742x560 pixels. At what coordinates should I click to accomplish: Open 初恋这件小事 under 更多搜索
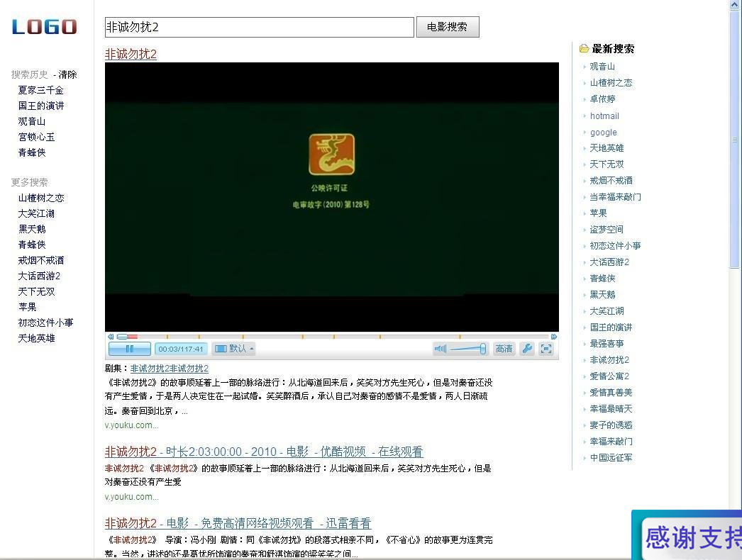click(46, 323)
